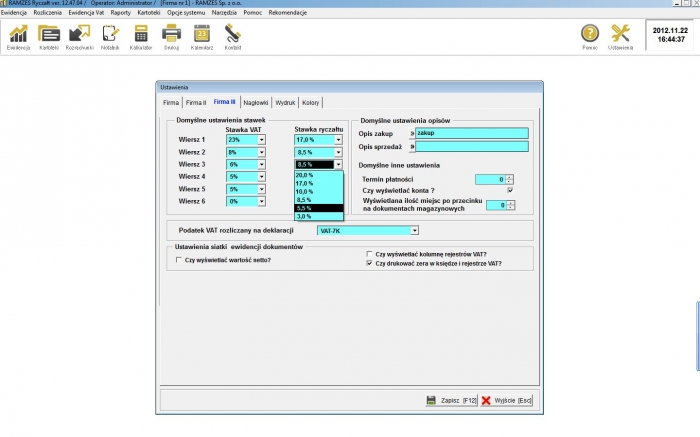Choose 8,5 % in the open list
700x437 pixels.
[x=319, y=200]
